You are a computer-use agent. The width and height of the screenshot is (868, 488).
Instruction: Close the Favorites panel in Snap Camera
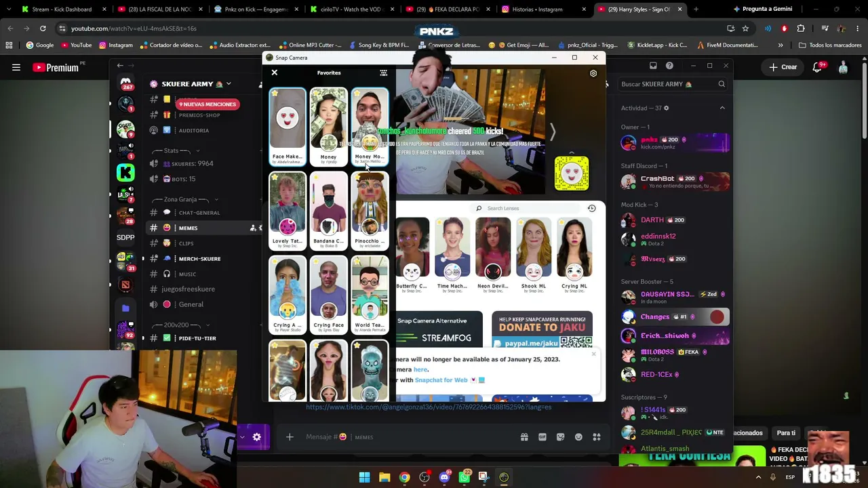pos(275,73)
